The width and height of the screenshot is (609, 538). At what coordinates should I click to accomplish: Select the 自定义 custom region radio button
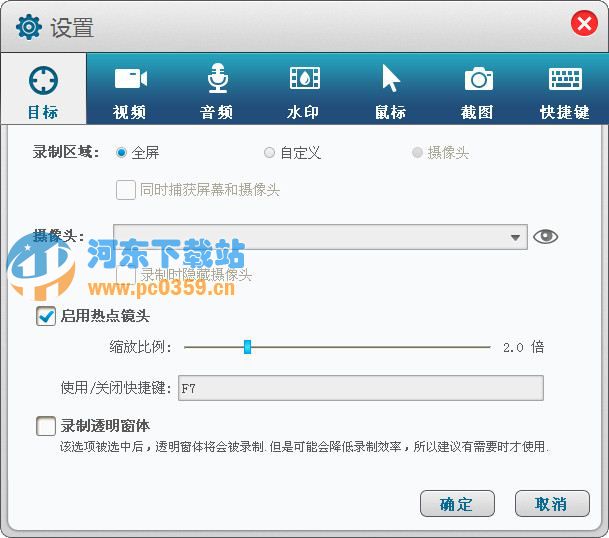[269, 153]
